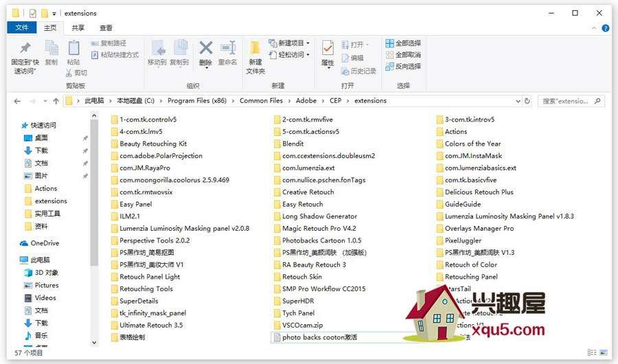The height and width of the screenshot is (364, 618).
Task: Click the navigation pane scroll up arrow
Action: click(94, 115)
